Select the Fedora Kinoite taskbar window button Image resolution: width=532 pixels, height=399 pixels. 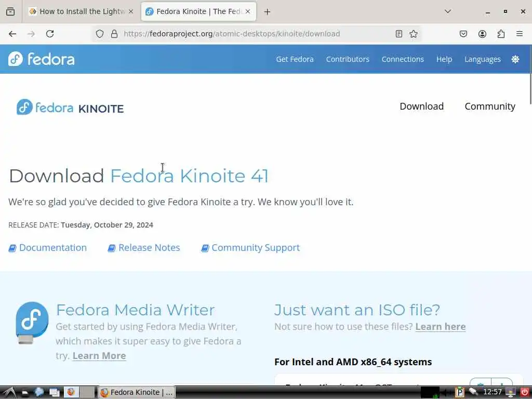[x=137, y=392]
